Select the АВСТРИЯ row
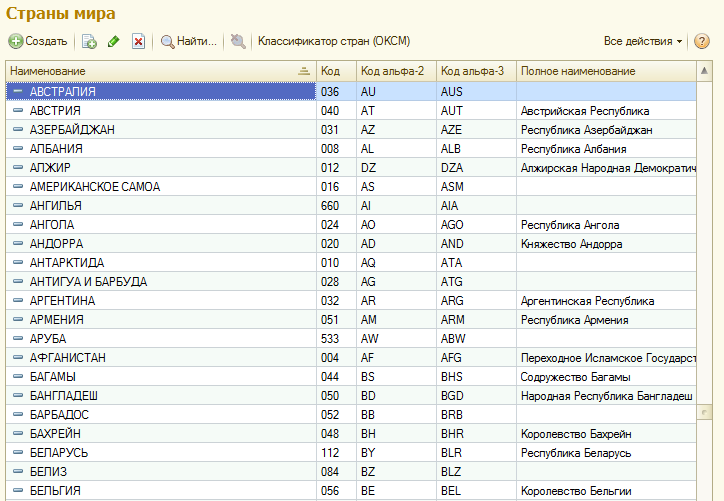The width and height of the screenshot is (724, 501). point(351,111)
